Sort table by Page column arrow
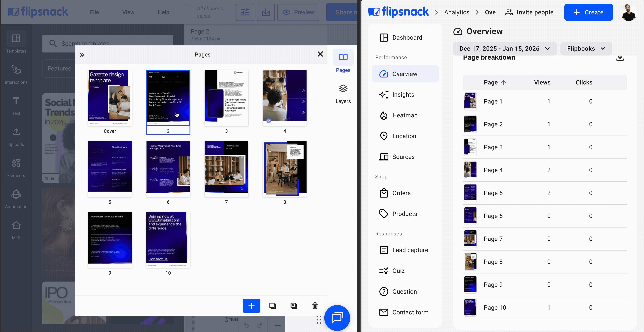Viewport: 644px width, 332px height. click(503, 82)
